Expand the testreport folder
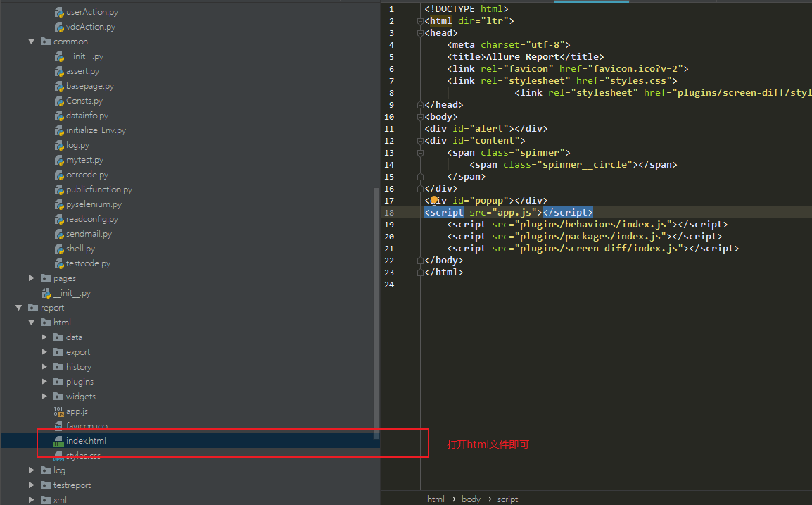The image size is (812, 505). pos(31,485)
